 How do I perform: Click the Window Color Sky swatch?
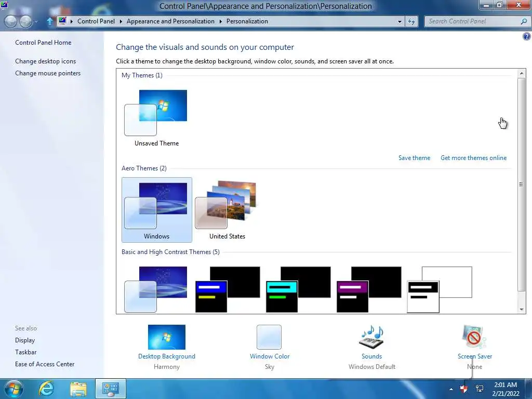269,337
